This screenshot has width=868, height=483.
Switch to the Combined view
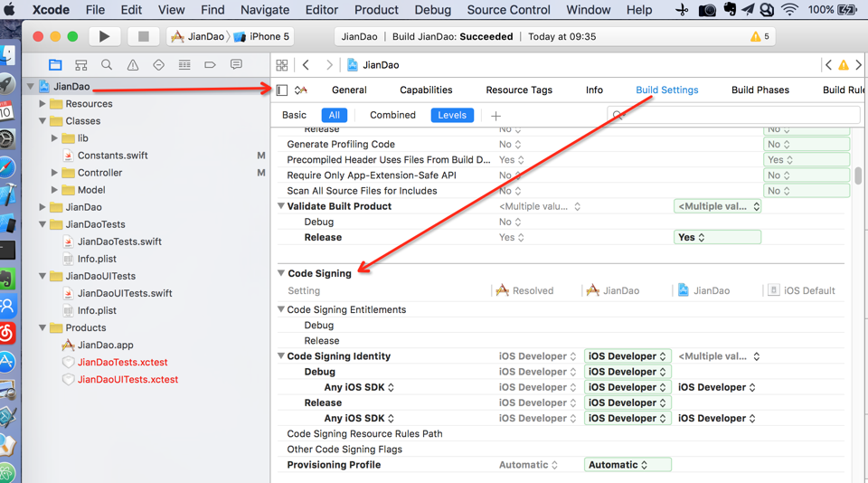pyautogui.click(x=392, y=115)
